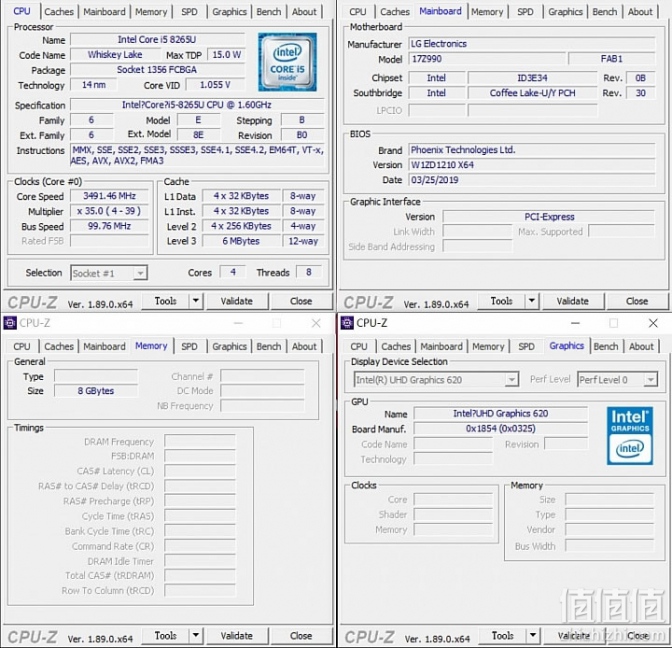Viewport: 672px width, 648px height.
Task: Click Validate button in Memory window
Action: pyautogui.click(x=237, y=636)
